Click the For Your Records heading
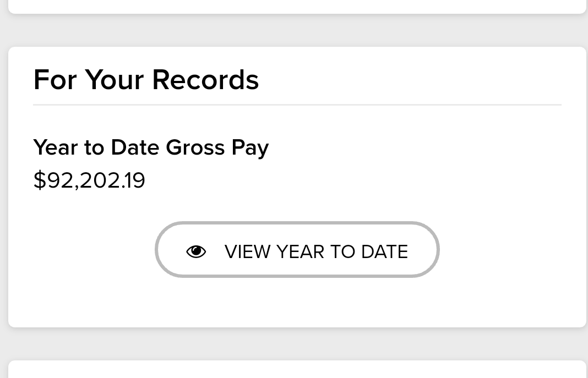Viewport: 588px width, 378px height. 146,79
